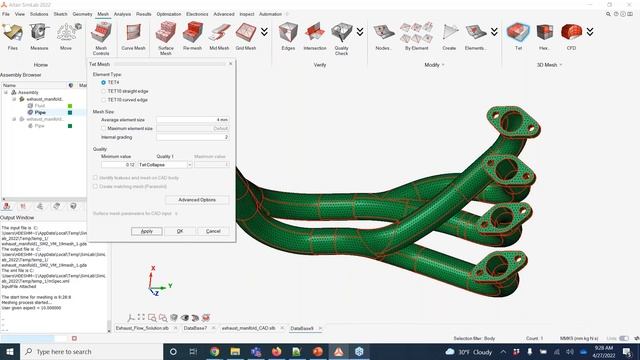Open the Files tool in the ribbon

coord(13,36)
